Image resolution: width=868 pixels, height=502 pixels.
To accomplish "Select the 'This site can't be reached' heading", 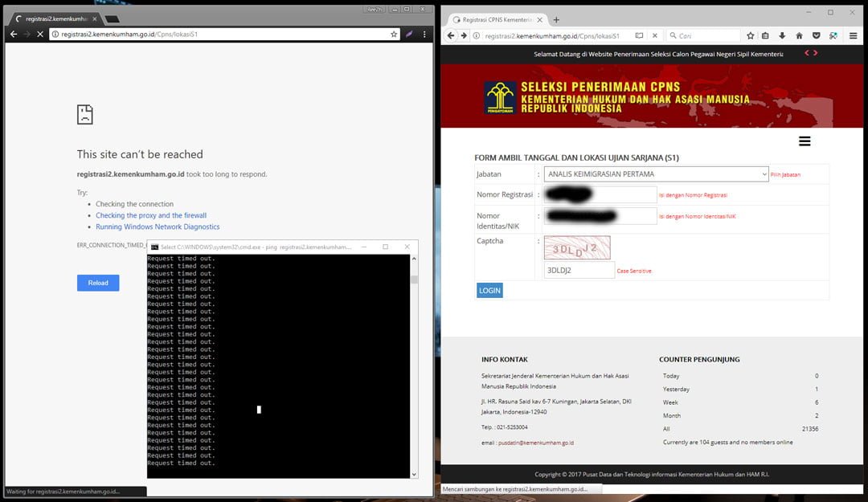I will 140,154.
